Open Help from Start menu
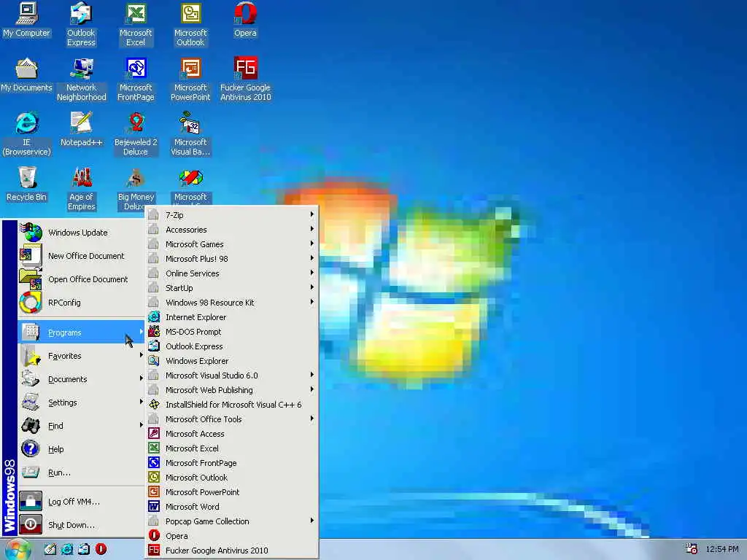 point(81,449)
